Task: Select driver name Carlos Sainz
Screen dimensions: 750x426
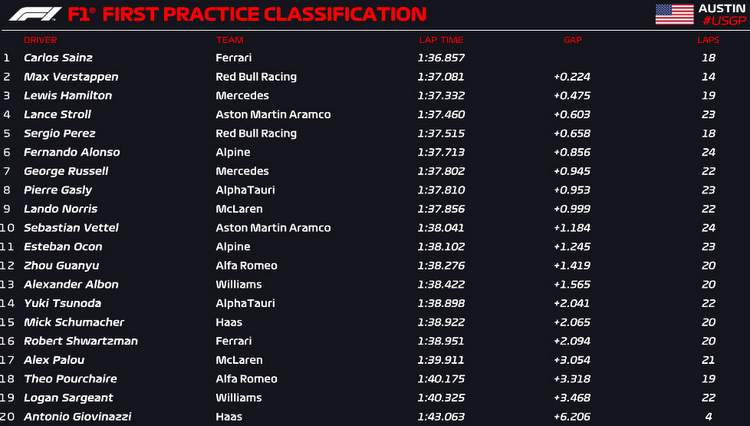Action: pos(59,58)
